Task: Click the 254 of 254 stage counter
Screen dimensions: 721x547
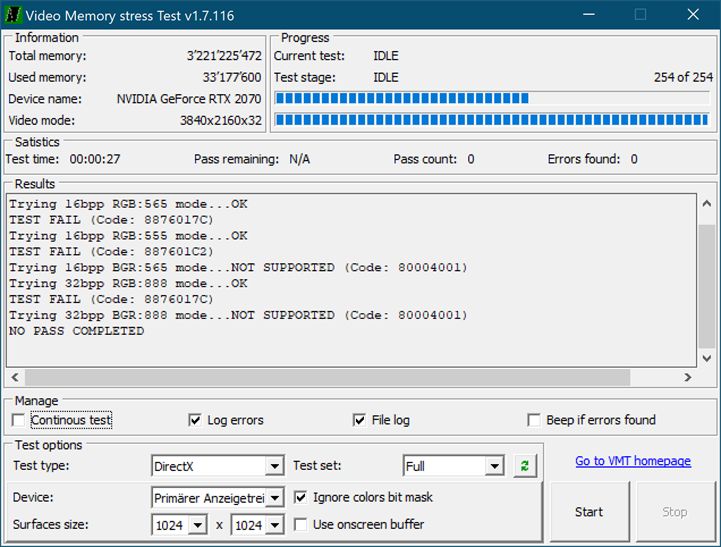Action: 683,77
